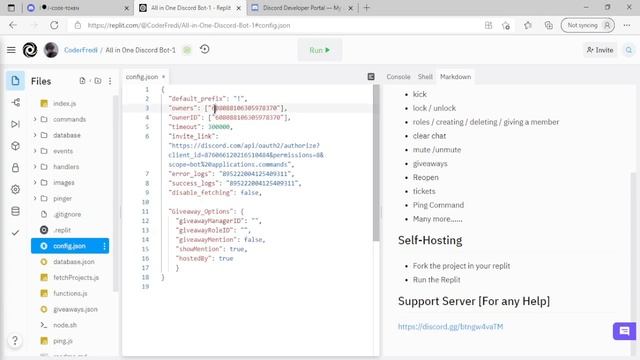Switch to the Shell tab

click(425, 77)
